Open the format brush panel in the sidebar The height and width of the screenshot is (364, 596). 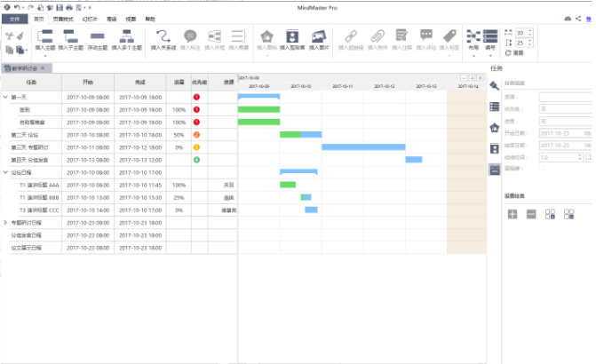(x=495, y=86)
